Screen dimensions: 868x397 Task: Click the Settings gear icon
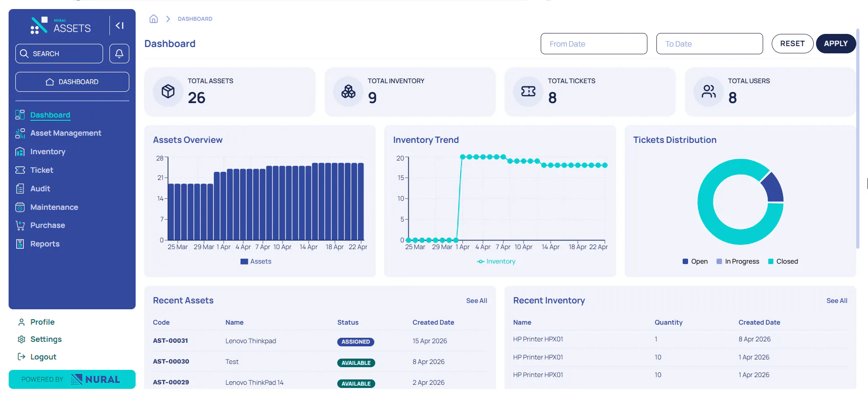(x=21, y=339)
